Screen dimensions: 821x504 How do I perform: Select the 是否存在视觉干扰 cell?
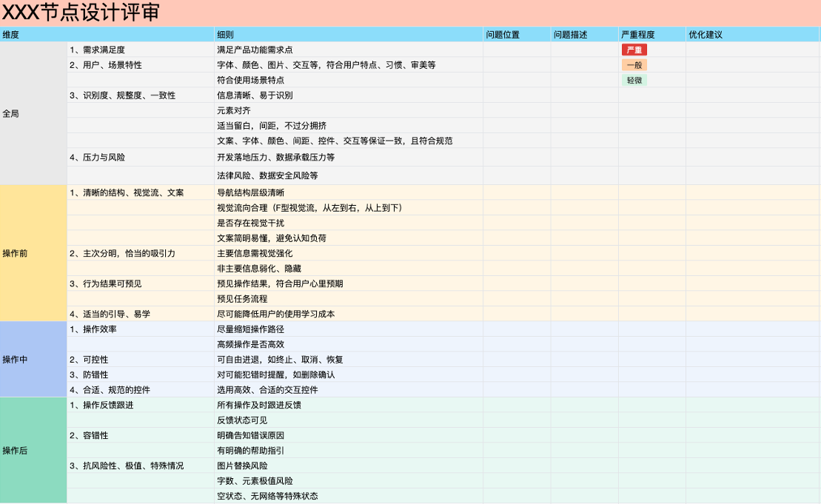coord(349,223)
